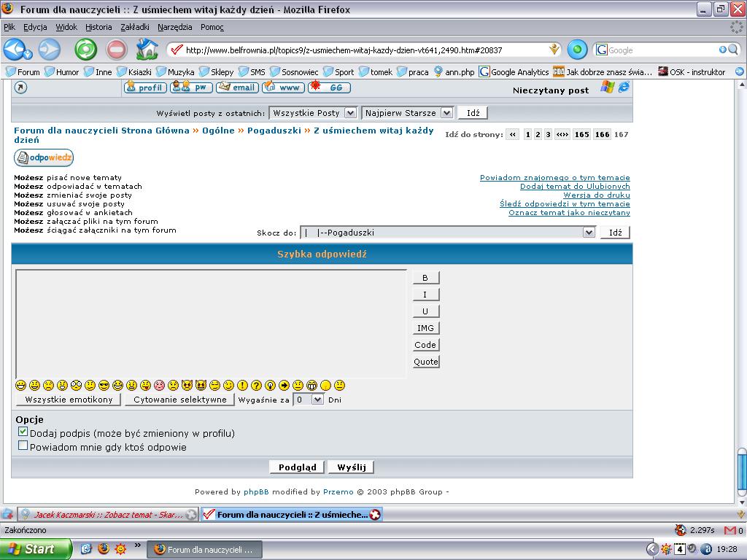Enable Powiadom mnie gdy ktoś odpowie checkbox
Image resolution: width=747 pixels, height=560 pixels.
pyautogui.click(x=23, y=446)
